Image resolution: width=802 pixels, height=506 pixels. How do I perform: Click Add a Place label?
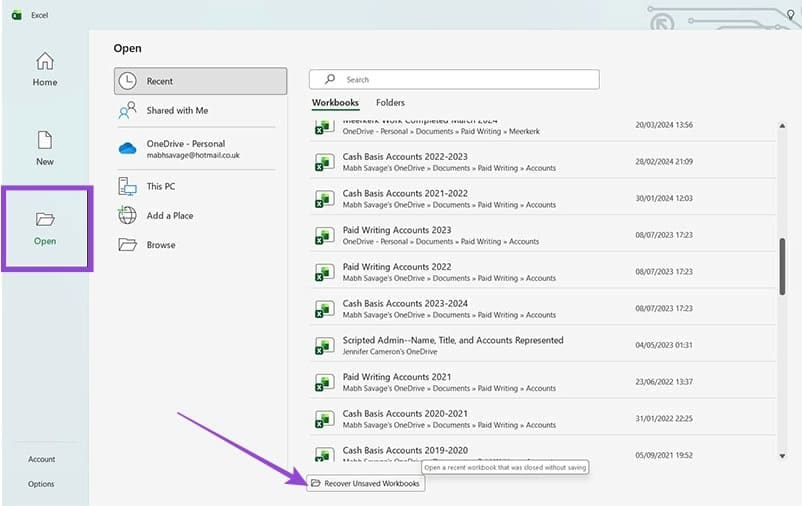(x=170, y=215)
